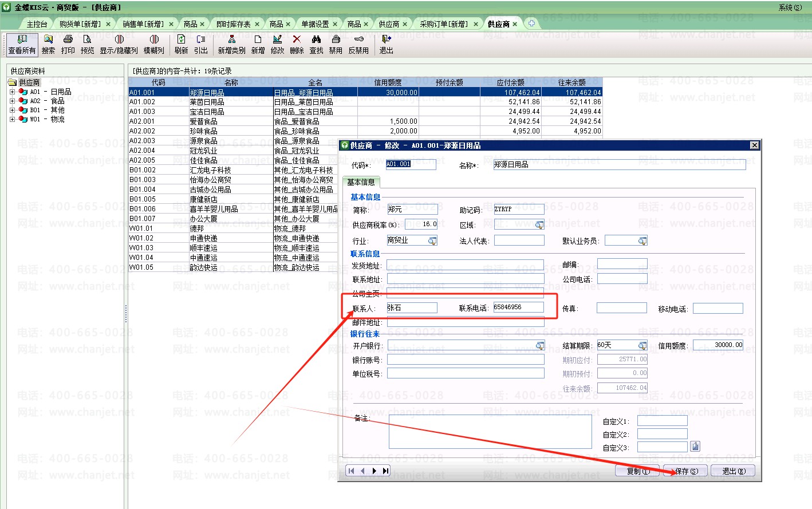Screen dimensions: 812x509
Task: Click the 查看所有 toolbar icon
Action: (x=22, y=44)
